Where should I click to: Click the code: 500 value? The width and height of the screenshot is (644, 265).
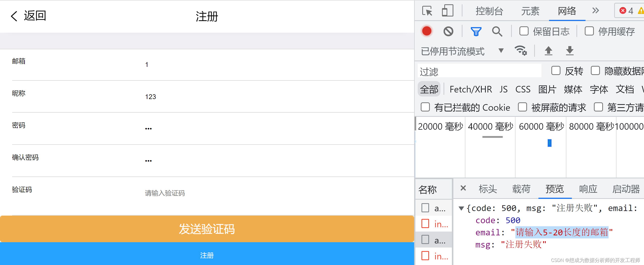[513, 220]
